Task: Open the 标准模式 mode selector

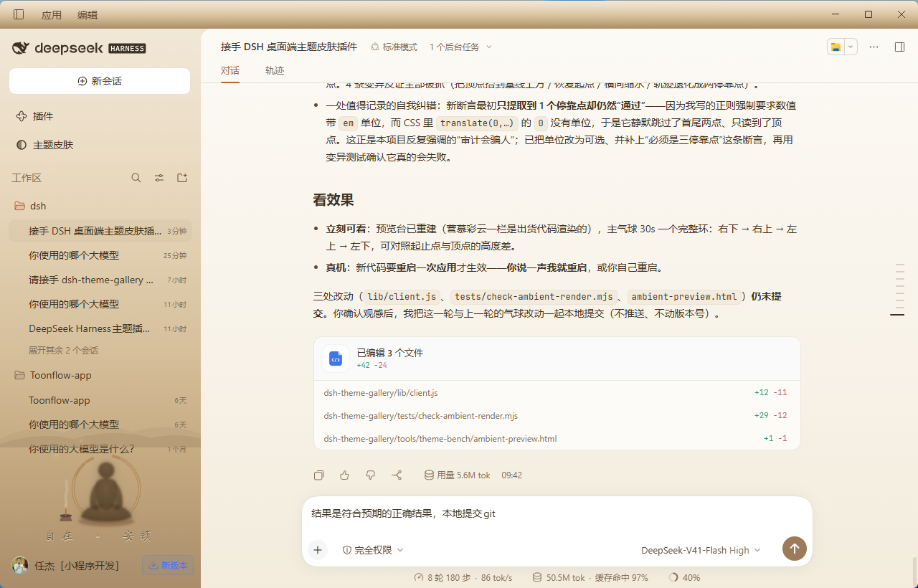Action: coord(394,47)
